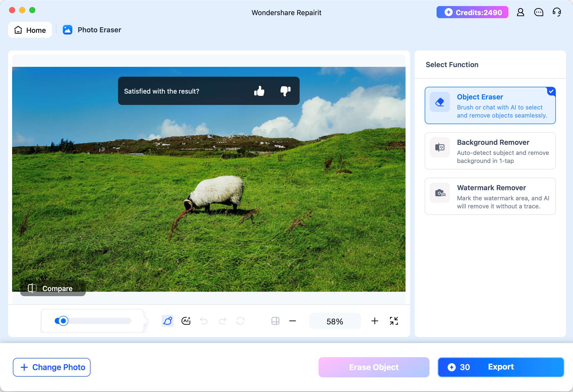The image size is (573, 392).
Task: Toggle the split view grid icon
Action: point(275,321)
